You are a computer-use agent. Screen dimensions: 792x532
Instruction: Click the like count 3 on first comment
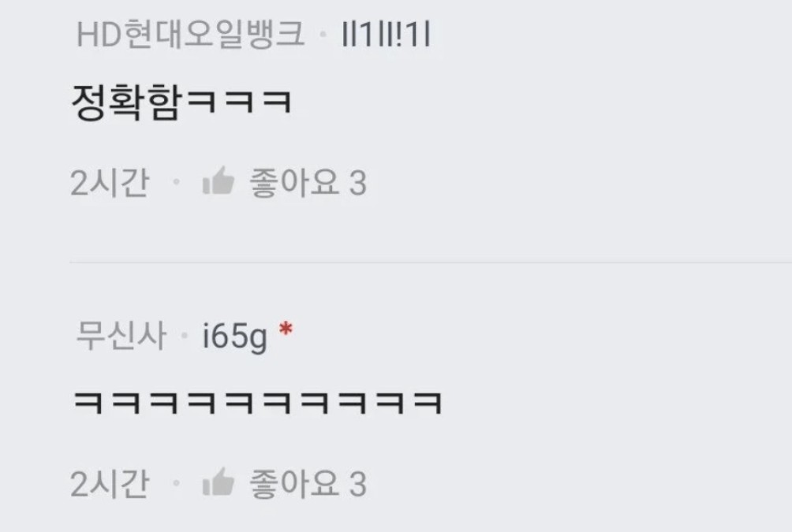tap(357, 183)
